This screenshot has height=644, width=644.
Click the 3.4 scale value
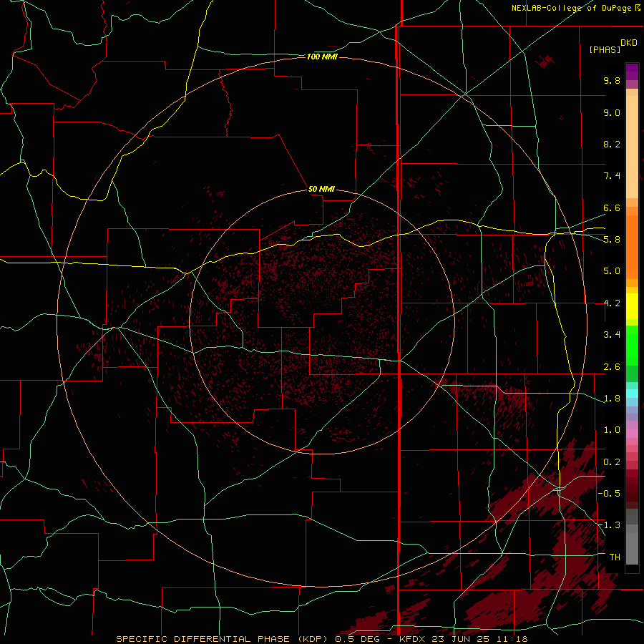tap(612, 335)
